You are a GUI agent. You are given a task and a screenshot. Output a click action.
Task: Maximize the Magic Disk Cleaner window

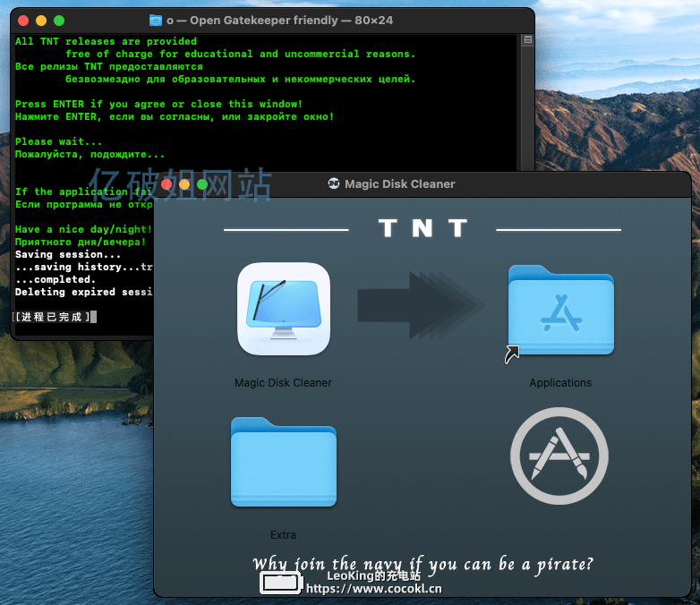coord(202,184)
